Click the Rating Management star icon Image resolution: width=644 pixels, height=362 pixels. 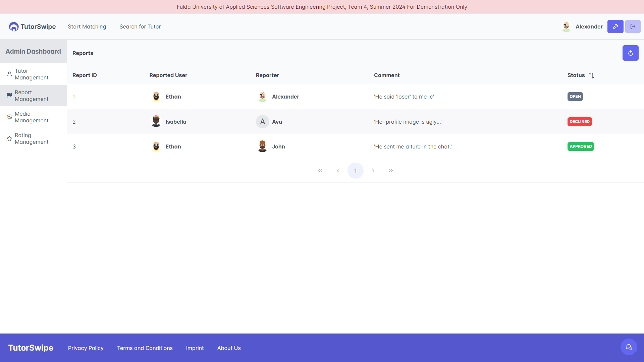point(9,138)
